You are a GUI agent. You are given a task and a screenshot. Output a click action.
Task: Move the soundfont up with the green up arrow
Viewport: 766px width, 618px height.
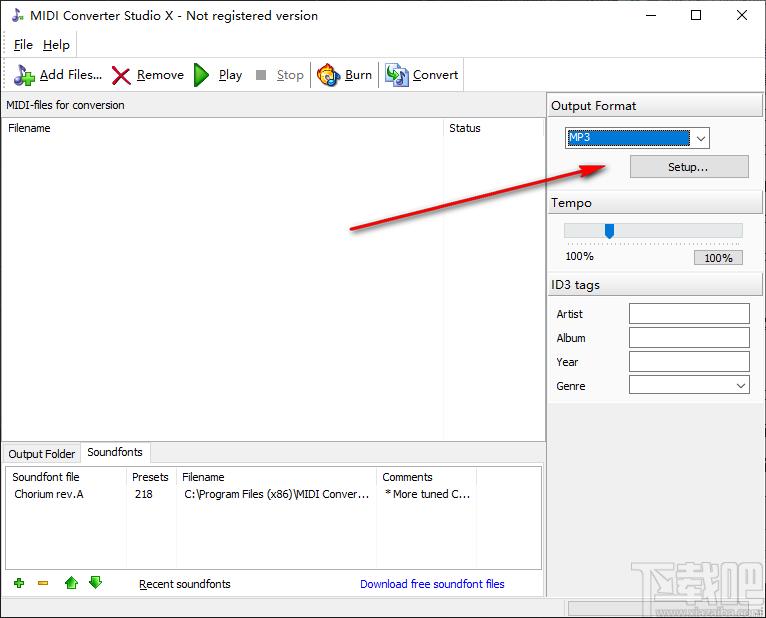tap(71, 582)
